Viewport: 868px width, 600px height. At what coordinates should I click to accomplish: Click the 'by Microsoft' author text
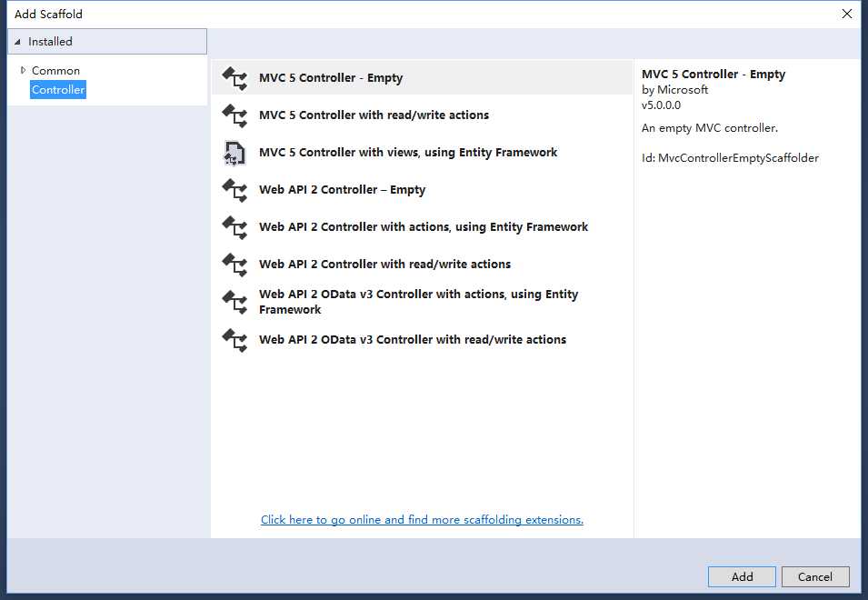[674, 90]
